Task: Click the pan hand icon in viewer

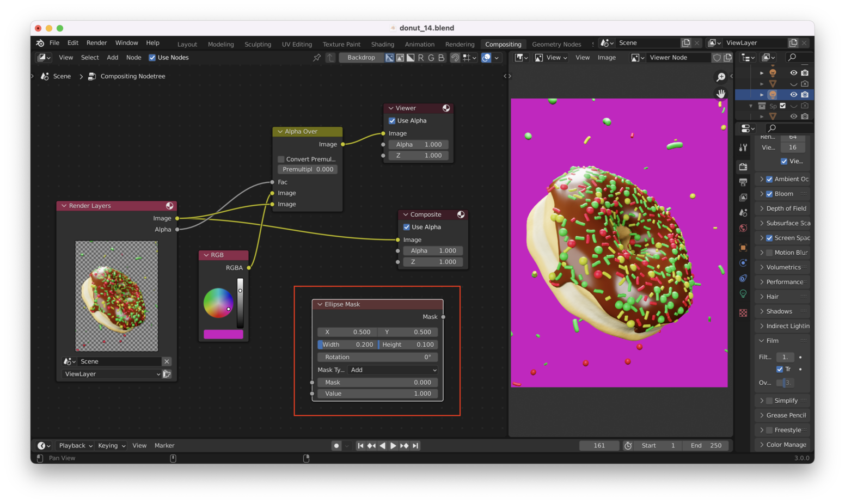Action: point(721,94)
